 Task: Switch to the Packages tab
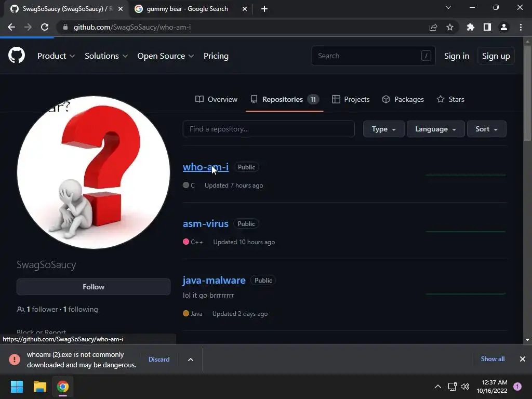[403, 99]
